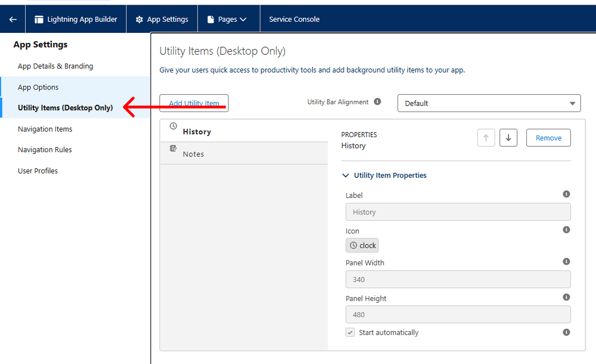Image resolution: width=596 pixels, height=364 pixels.
Task: Click the App Settings gear tab
Action: [x=162, y=20]
